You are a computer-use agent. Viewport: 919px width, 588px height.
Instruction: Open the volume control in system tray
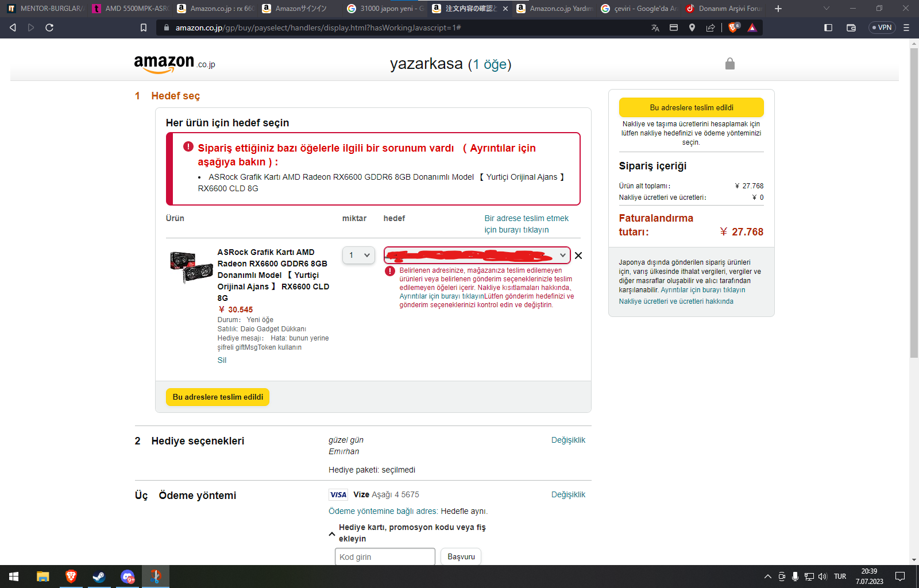(x=823, y=577)
